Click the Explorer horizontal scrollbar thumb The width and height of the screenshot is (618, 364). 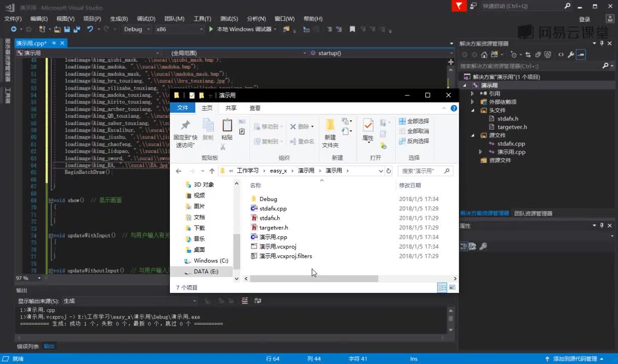point(314,279)
